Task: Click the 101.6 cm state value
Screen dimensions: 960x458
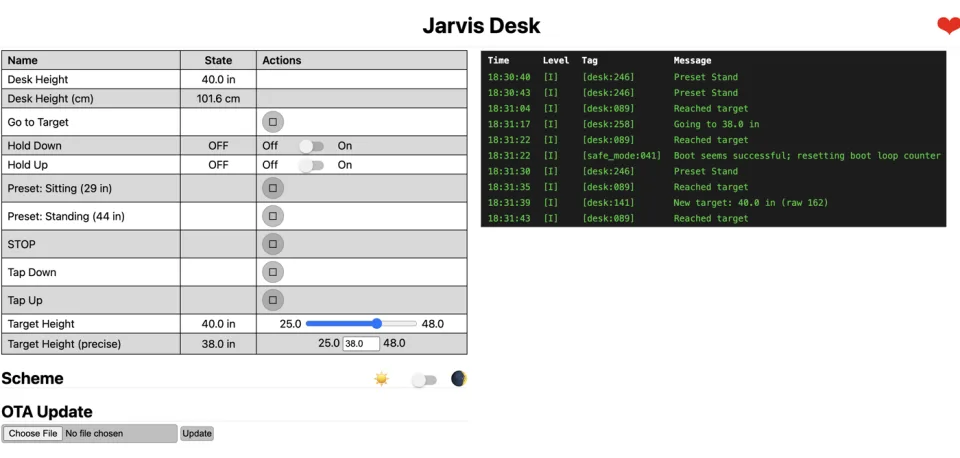Action: 218,99
